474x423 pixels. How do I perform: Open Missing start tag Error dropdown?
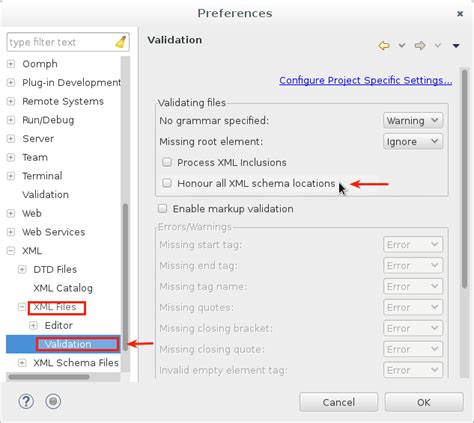tap(413, 245)
